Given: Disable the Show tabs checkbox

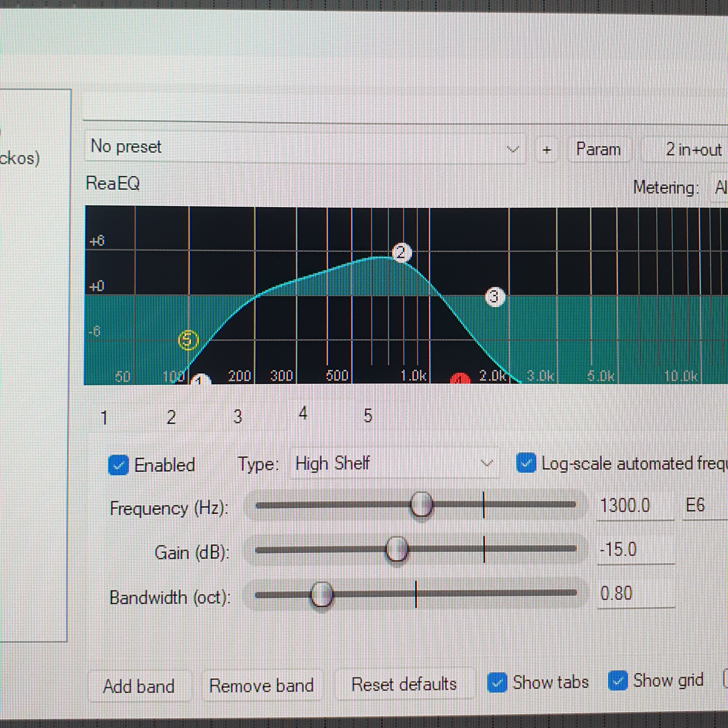Looking at the screenshot, I should click(497, 683).
